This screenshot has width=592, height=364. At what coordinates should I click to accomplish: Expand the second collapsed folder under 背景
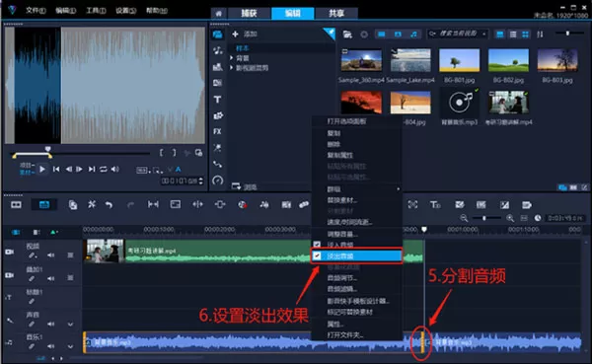(x=232, y=68)
